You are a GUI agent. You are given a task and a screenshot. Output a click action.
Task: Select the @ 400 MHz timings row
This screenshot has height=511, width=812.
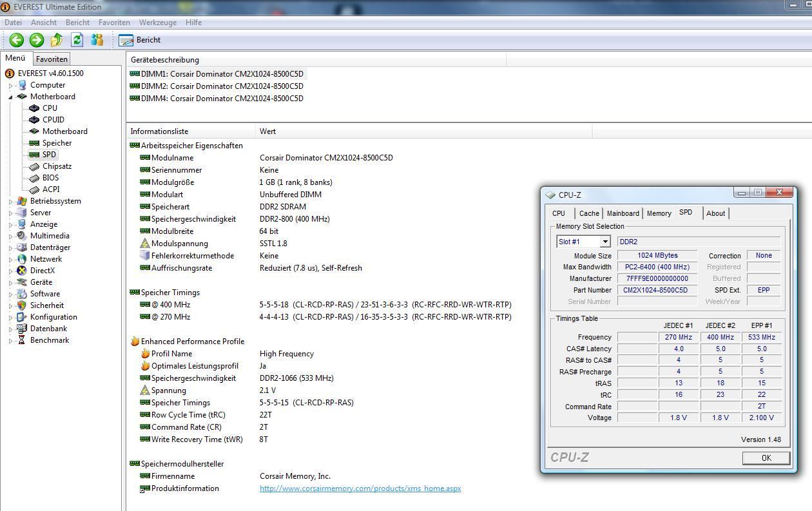click(326, 305)
